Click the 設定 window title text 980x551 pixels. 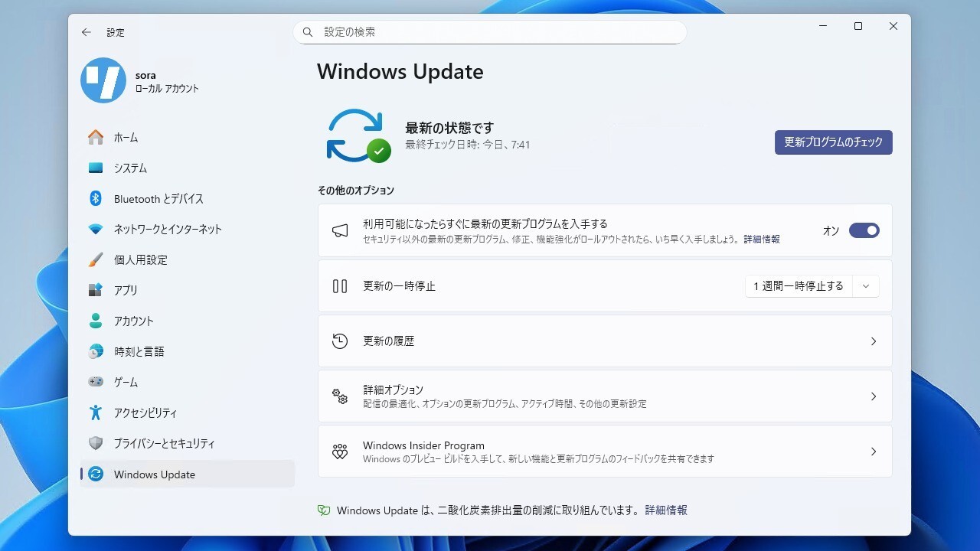[115, 32]
